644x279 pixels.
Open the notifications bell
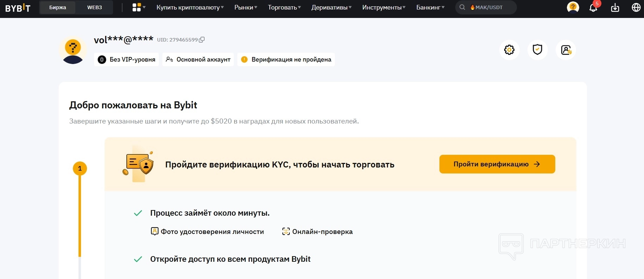click(x=593, y=7)
